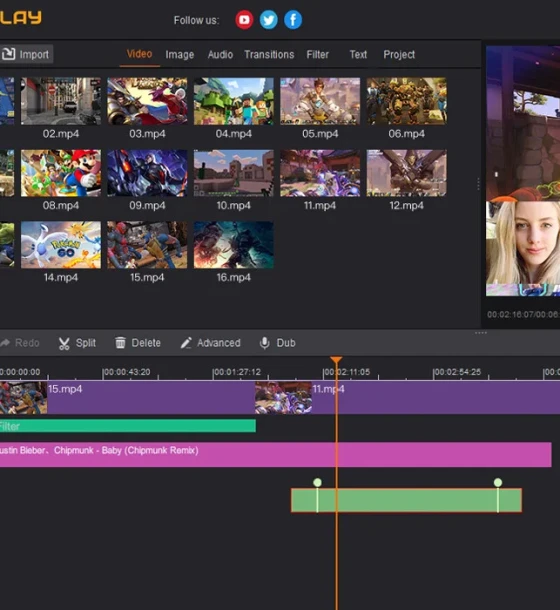This screenshot has height=610, width=560.
Task: Select the 06.mp4 thumbnail
Action: point(406,101)
